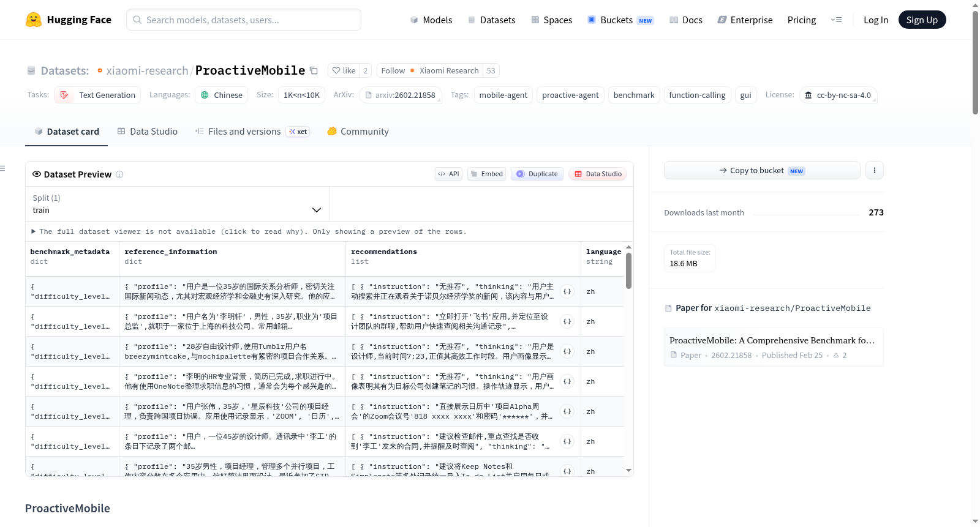
Task: Expand the full dataset viewer unavailable notice
Action: point(249,231)
